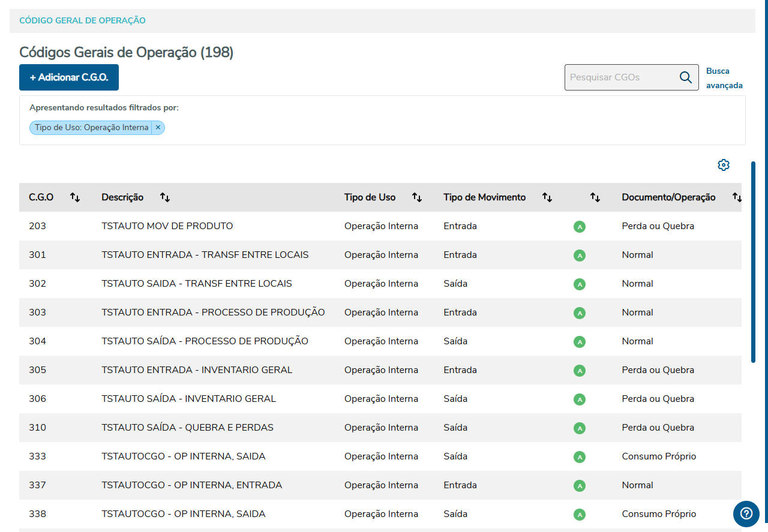Click the Adicionar C.G.O. button
The height and width of the screenshot is (532, 768).
pos(69,77)
